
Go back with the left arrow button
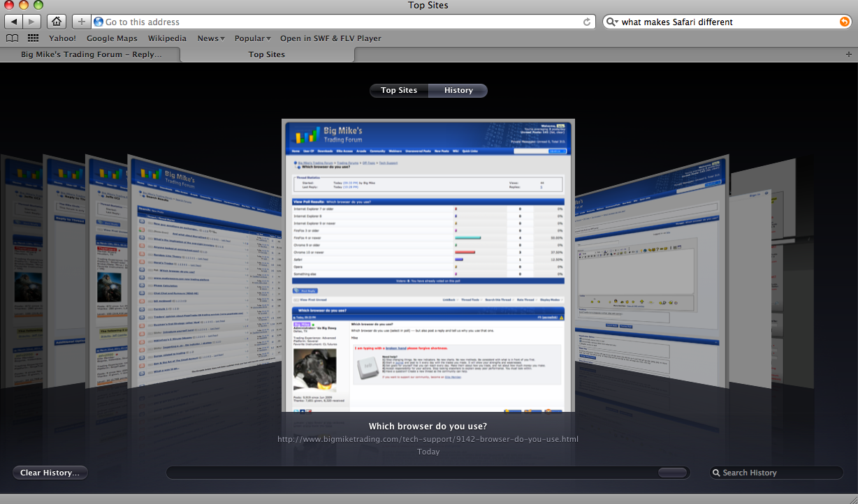[x=14, y=22]
